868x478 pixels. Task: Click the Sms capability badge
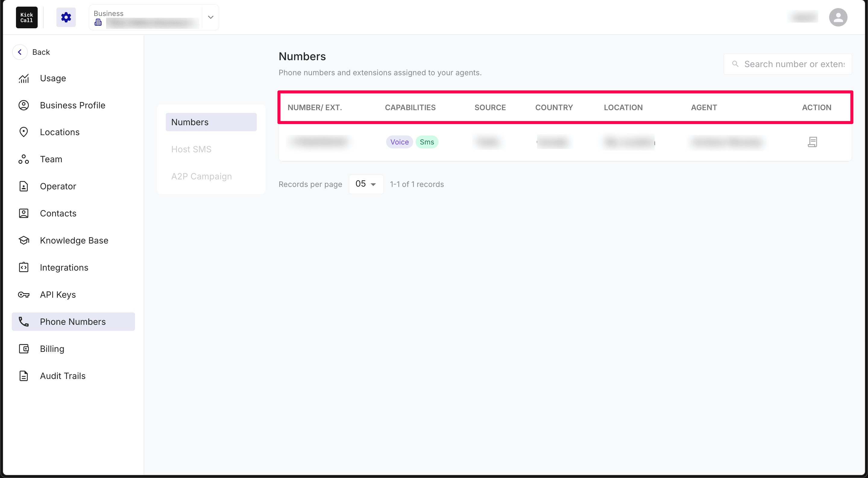coord(427,142)
